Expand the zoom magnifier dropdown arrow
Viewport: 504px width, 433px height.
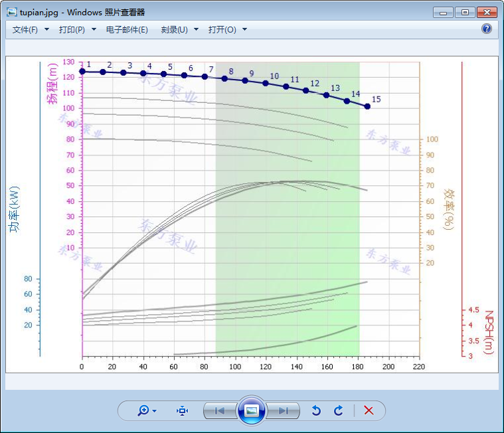[155, 411]
